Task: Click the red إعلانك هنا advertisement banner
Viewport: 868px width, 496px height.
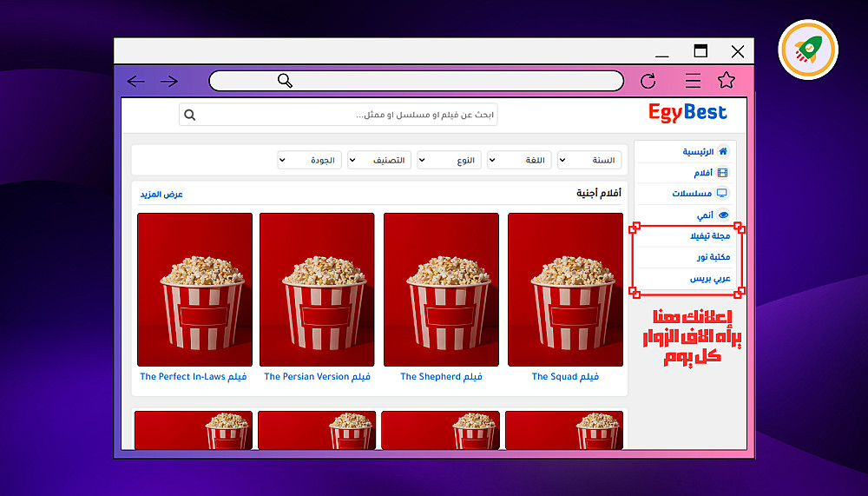Action: [x=692, y=337]
